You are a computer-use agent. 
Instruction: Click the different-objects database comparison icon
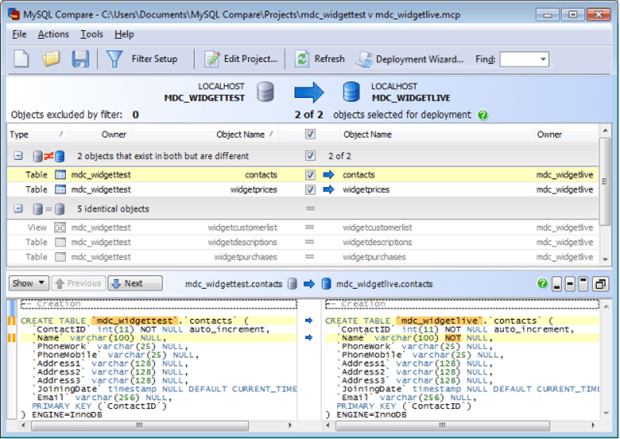click(48, 156)
